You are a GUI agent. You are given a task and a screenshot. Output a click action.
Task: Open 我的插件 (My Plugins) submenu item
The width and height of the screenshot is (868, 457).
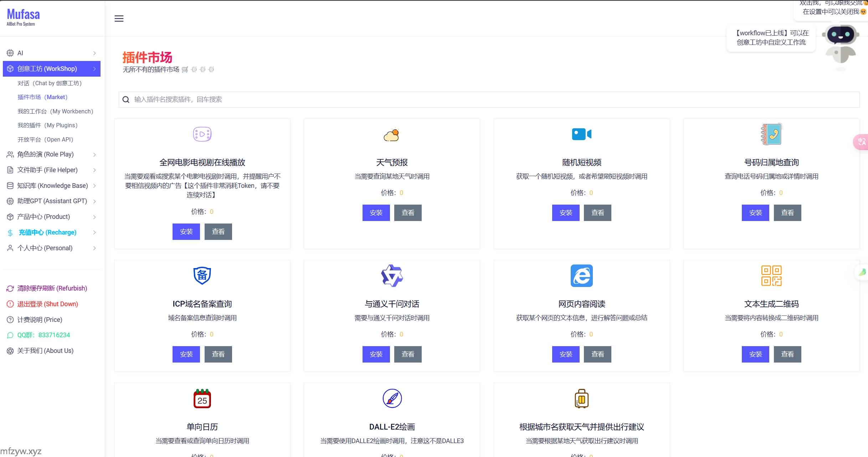47,125
